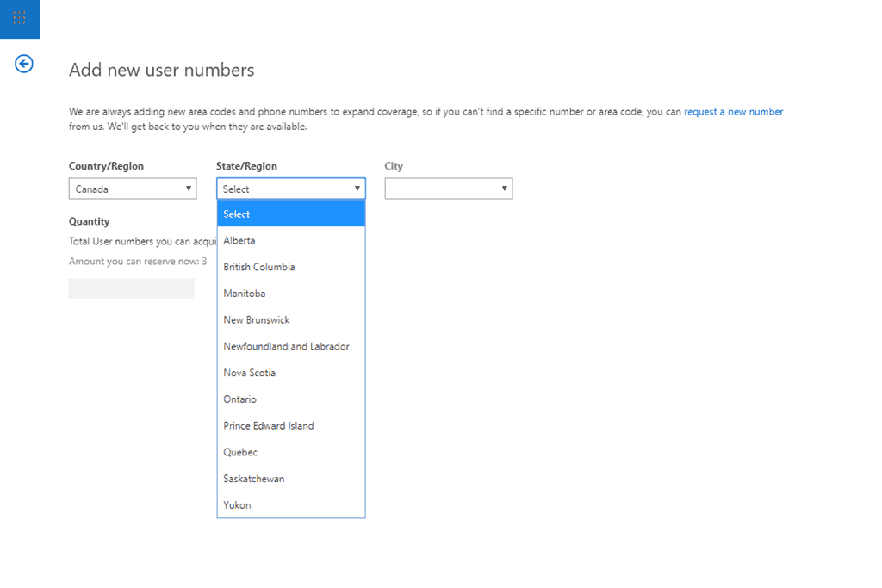Image resolution: width=882 pixels, height=588 pixels.
Task: Select Alberta from the list
Action: click(x=291, y=241)
